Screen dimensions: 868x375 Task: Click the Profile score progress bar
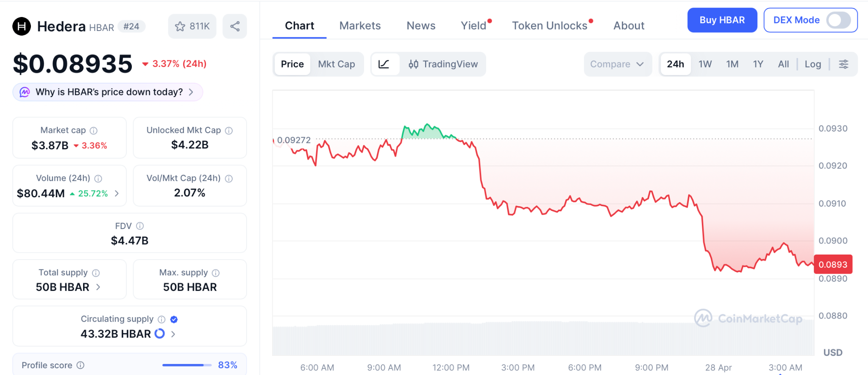186,365
